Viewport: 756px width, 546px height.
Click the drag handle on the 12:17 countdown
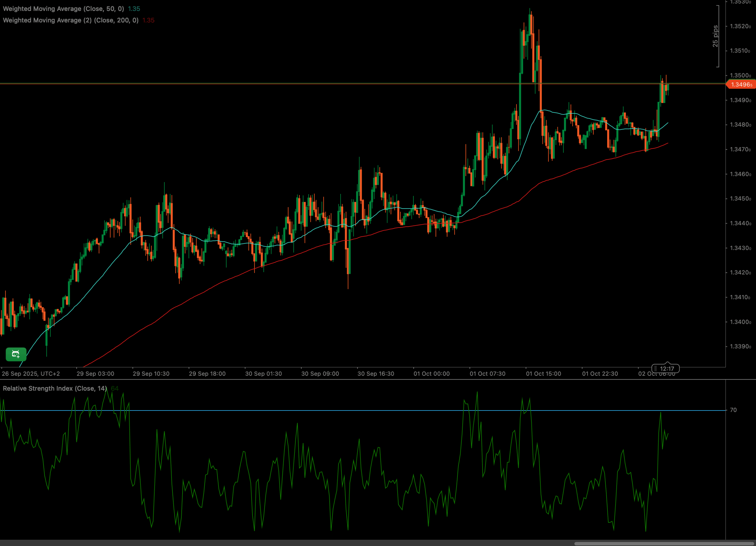click(655, 369)
